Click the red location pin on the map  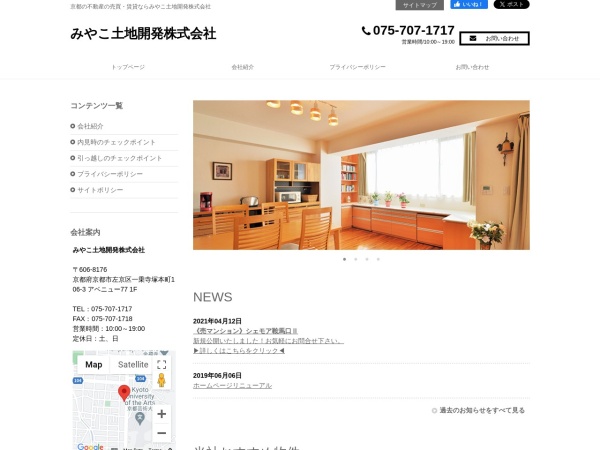point(124,393)
